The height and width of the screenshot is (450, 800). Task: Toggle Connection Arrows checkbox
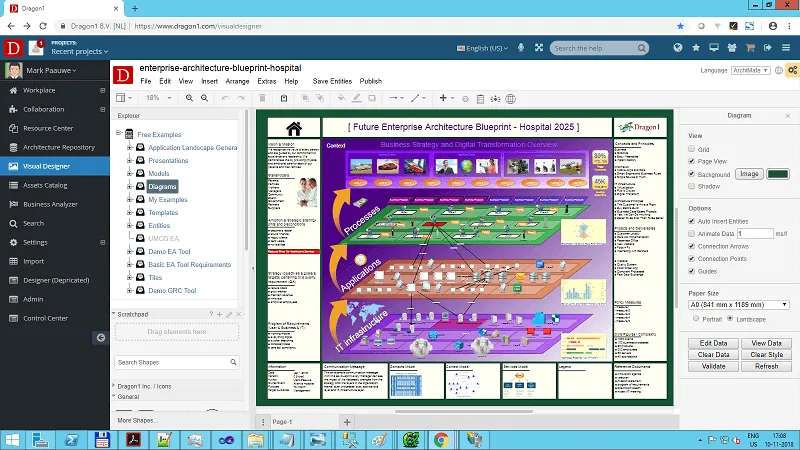691,246
